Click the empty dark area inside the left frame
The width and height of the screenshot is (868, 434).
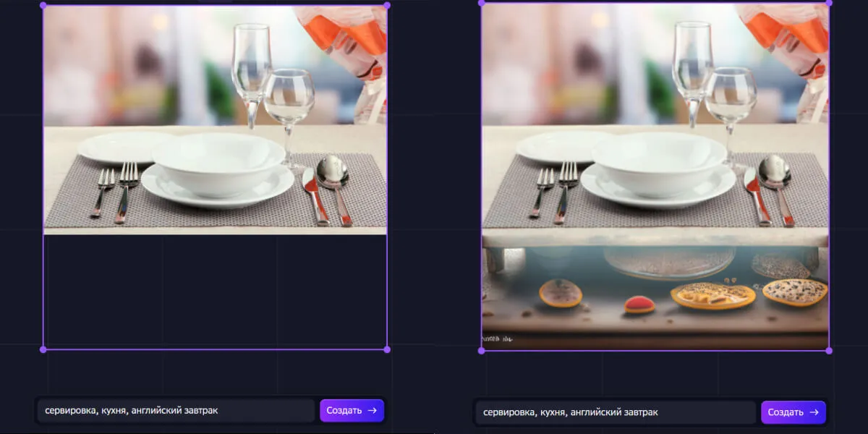coord(215,292)
